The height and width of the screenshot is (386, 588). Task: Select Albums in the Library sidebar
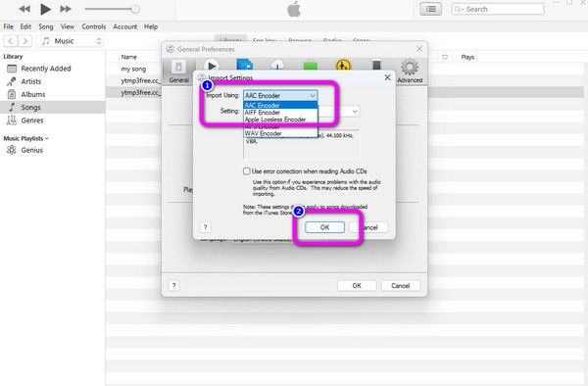coord(33,94)
